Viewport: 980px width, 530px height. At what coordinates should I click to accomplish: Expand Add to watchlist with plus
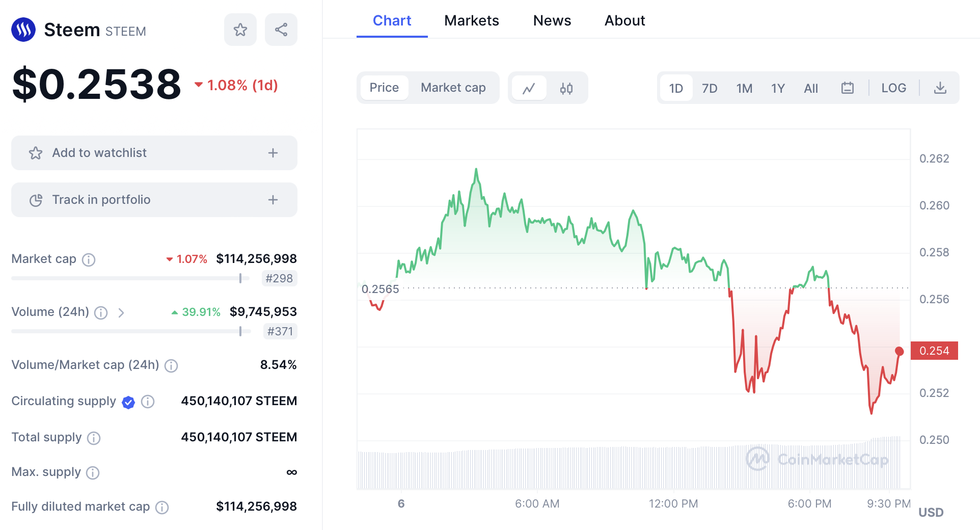273,153
